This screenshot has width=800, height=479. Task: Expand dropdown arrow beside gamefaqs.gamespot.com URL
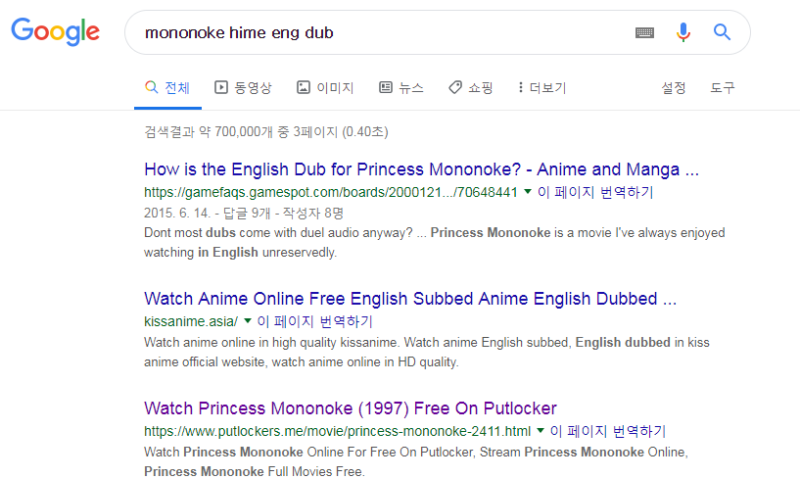tap(528, 192)
